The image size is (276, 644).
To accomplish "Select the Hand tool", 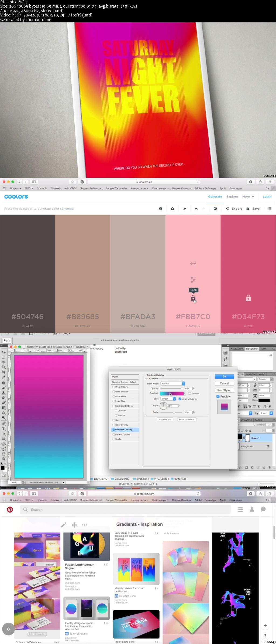I will (4, 454).
